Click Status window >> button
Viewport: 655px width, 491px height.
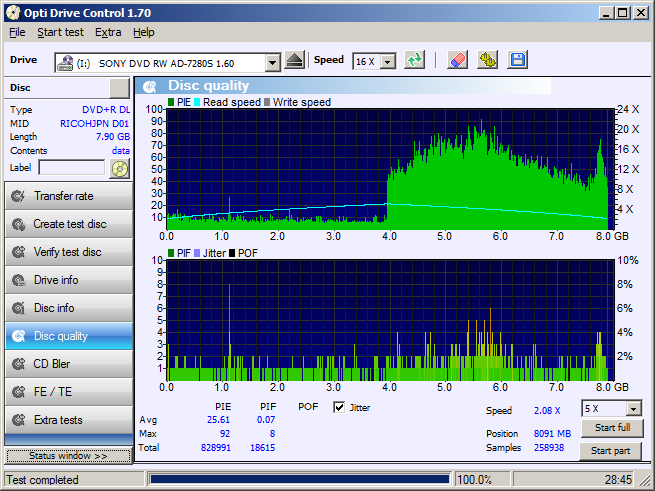tap(69, 456)
